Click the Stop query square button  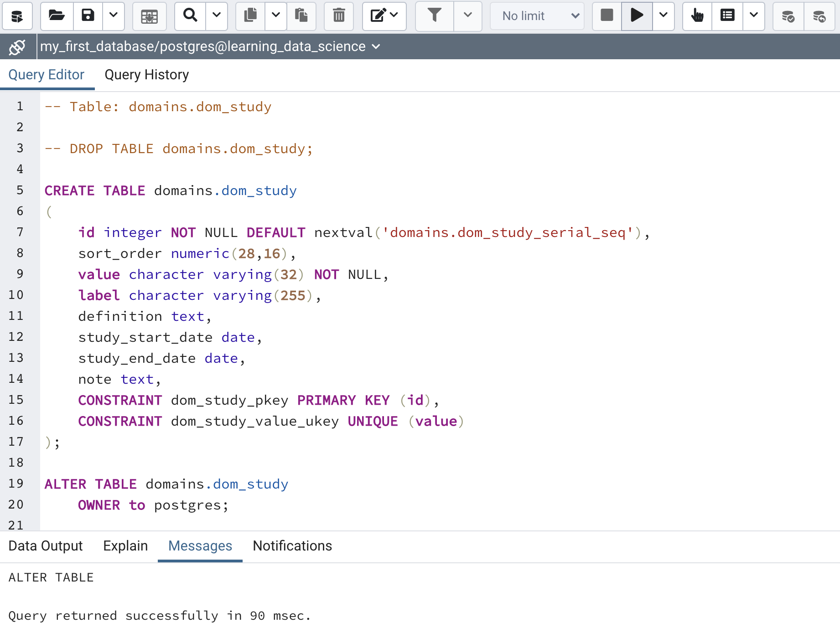[x=607, y=16]
